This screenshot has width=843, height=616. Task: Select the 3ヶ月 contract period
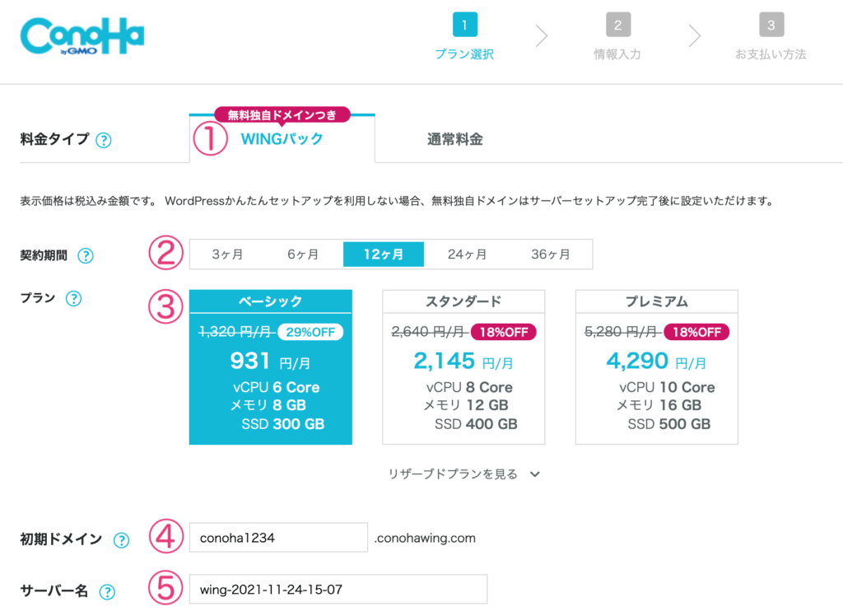tap(227, 254)
